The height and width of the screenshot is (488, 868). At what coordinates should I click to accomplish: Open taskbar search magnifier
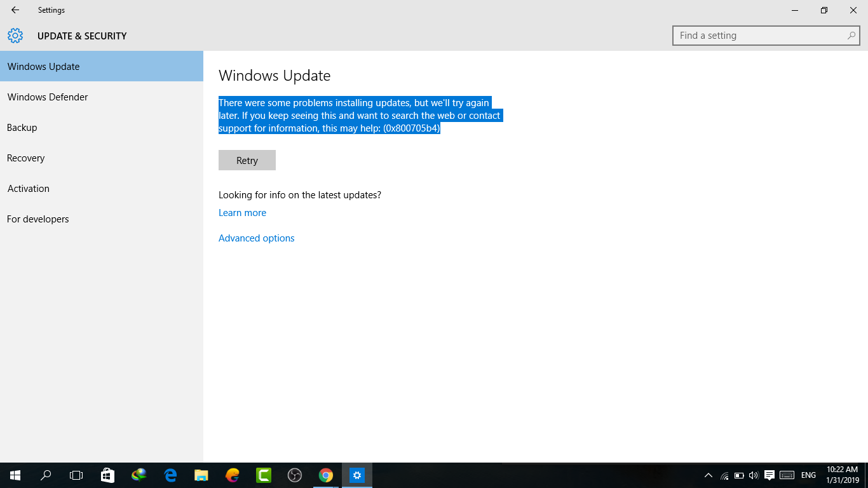tap(46, 475)
